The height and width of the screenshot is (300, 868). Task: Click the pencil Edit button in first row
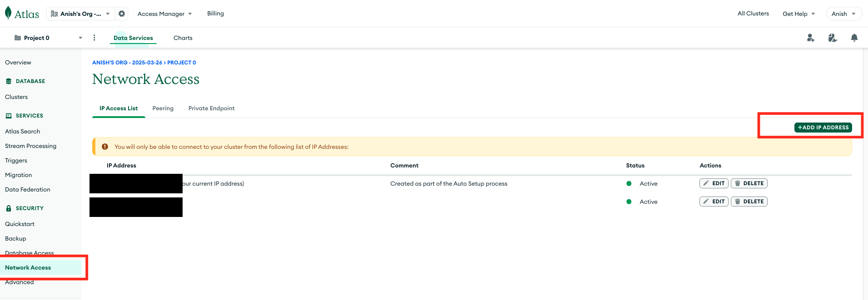714,183
